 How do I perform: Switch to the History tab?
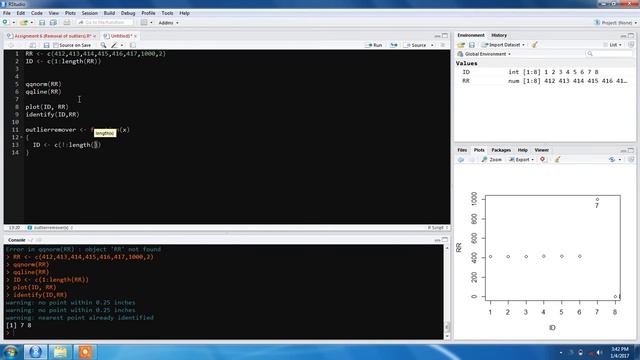click(x=499, y=36)
